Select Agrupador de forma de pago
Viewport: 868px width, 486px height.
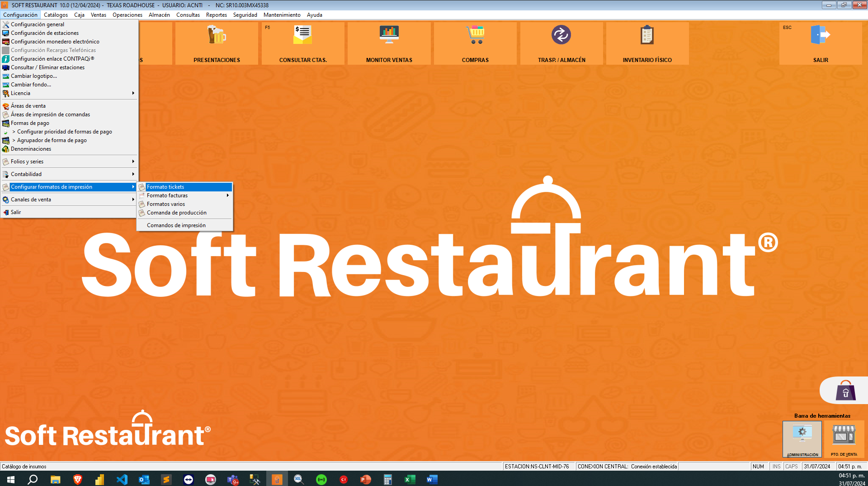click(x=69, y=140)
